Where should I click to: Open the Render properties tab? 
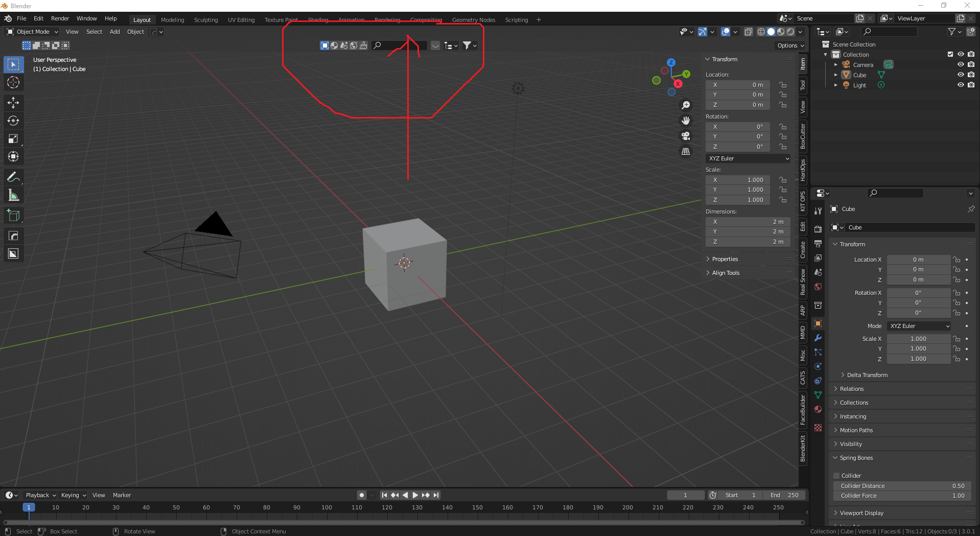pos(818,228)
